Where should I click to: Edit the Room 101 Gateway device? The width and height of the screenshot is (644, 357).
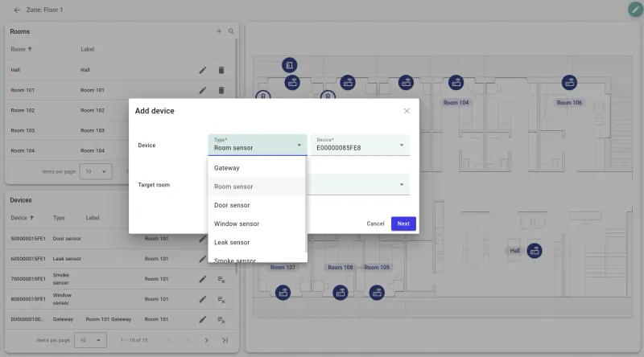tap(203, 319)
